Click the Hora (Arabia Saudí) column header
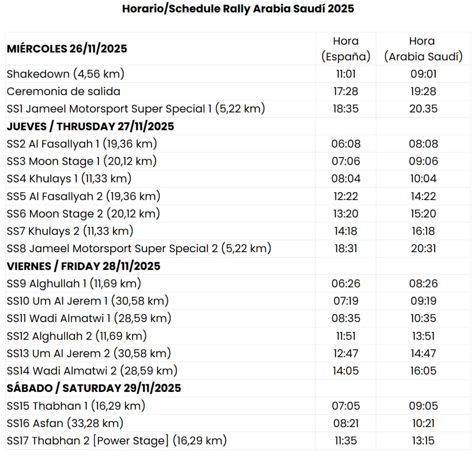 click(423, 49)
